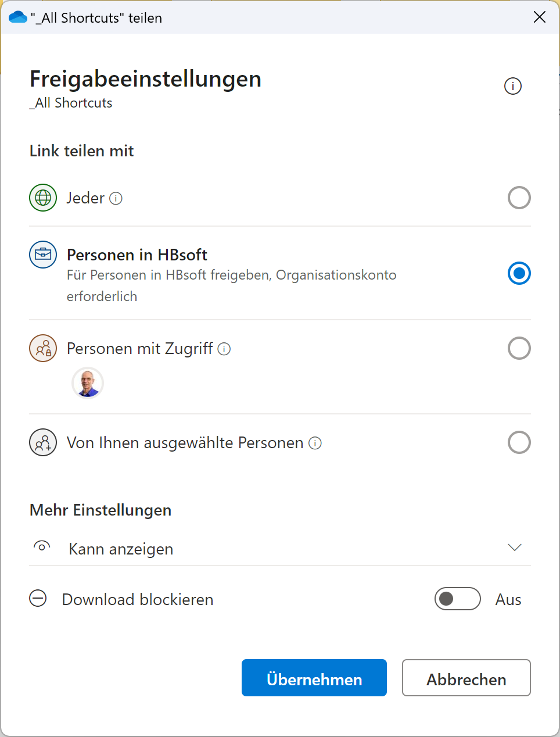Click the info icon beside Freigabeeinstellungen heading
The width and height of the screenshot is (560, 737).
point(512,86)
